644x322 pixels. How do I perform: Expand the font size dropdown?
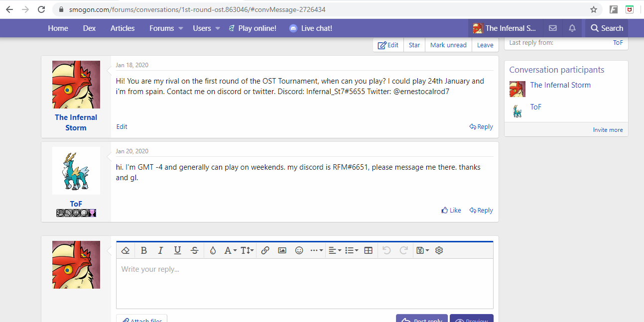pyautogui.click(x=247, y=250)
